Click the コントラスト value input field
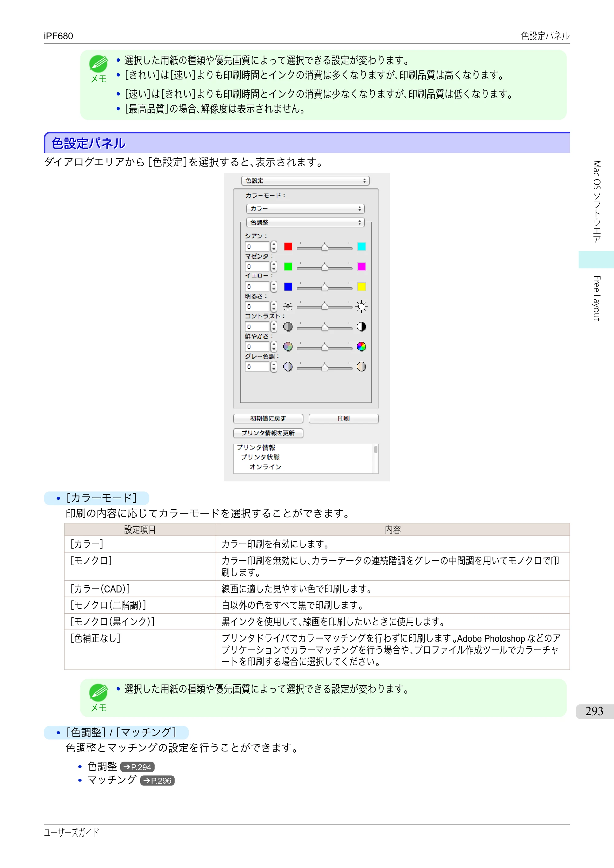 pos(257,327)
